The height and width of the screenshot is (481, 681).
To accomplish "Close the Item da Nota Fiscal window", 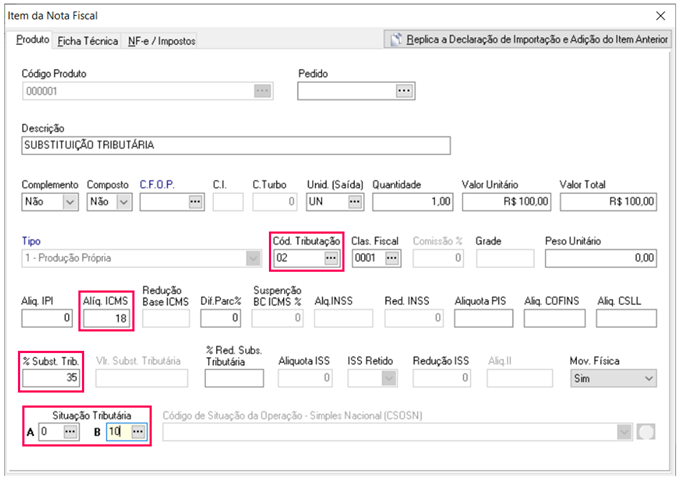I will (659, 16).
